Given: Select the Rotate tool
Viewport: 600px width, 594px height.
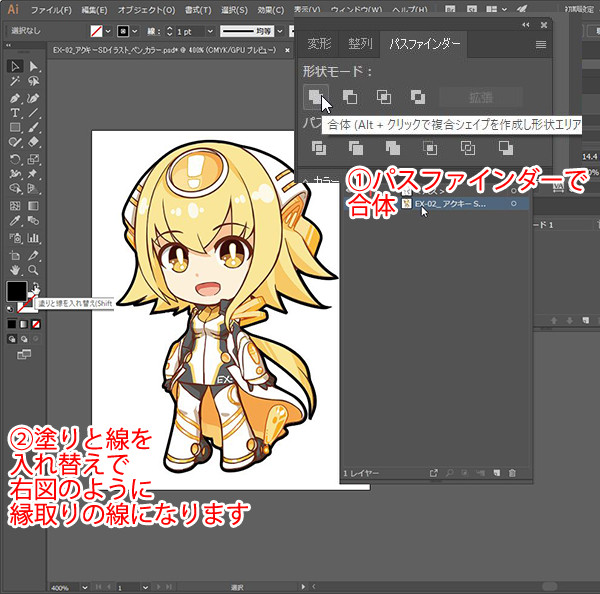Looking at the screenshot, I should (x=15, y=159).
